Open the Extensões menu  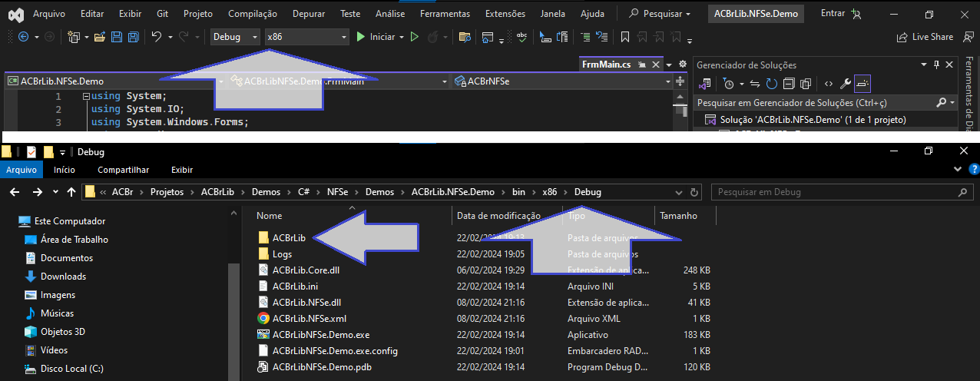tap(505, 14)
